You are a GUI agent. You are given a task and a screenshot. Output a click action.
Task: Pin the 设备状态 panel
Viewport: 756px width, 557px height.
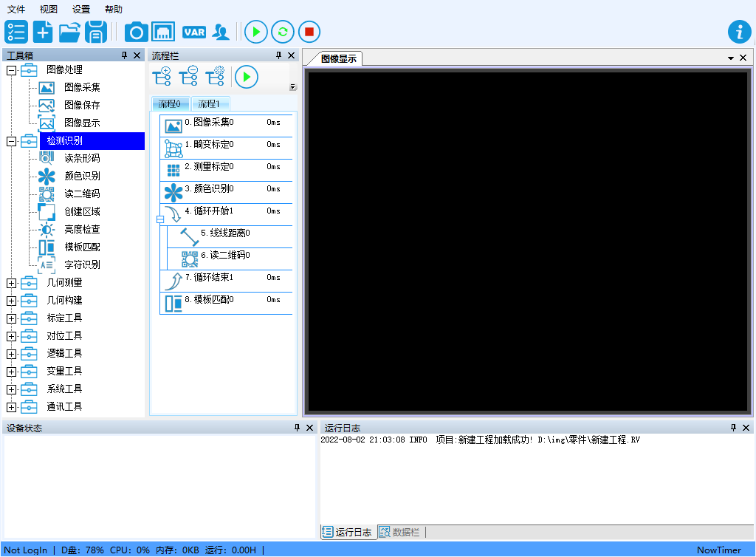(297, 428)
